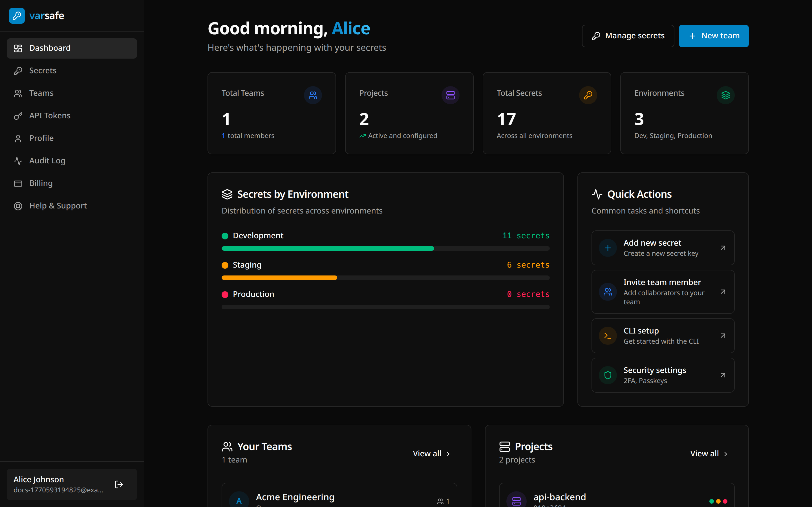Viewport: 812px width, 507px height.
Task: Open CLI setup via terminal icon
Action: pos(607,336)
